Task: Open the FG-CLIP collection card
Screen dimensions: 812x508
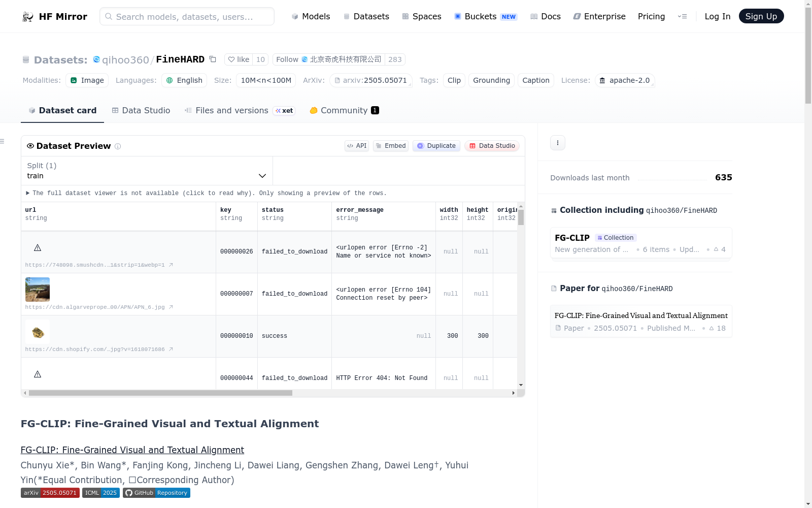Action: coord(641,243)
